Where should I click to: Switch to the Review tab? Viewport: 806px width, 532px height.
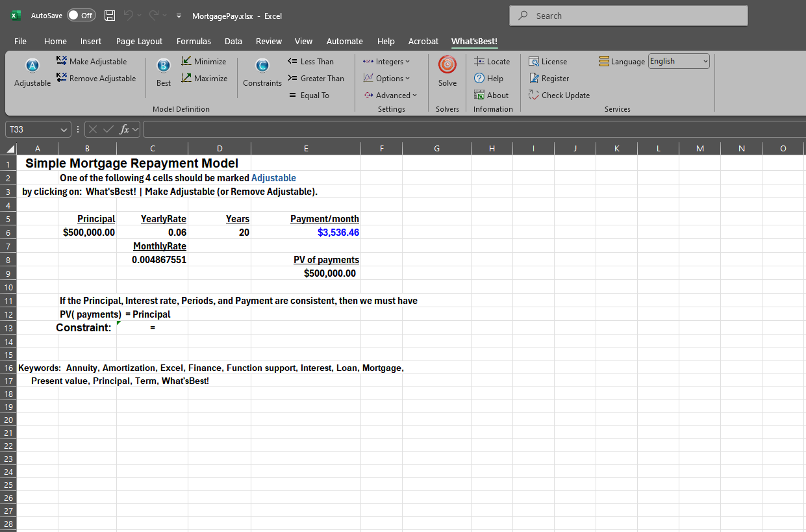click(269, 41)
